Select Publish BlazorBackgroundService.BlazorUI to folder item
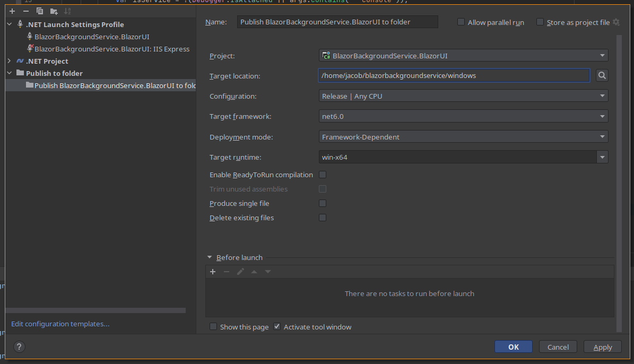 tap(101, 85)
